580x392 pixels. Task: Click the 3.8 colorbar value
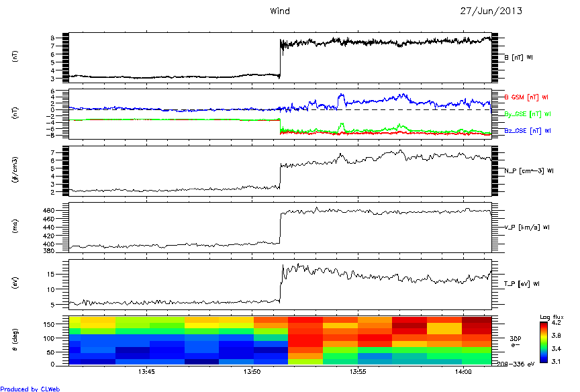point(556,336)
